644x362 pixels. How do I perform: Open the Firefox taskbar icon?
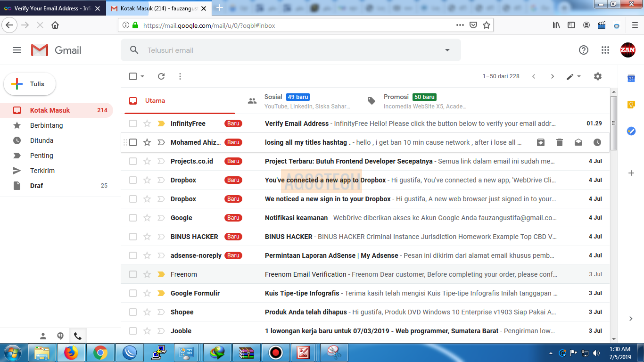coord(71,353)
